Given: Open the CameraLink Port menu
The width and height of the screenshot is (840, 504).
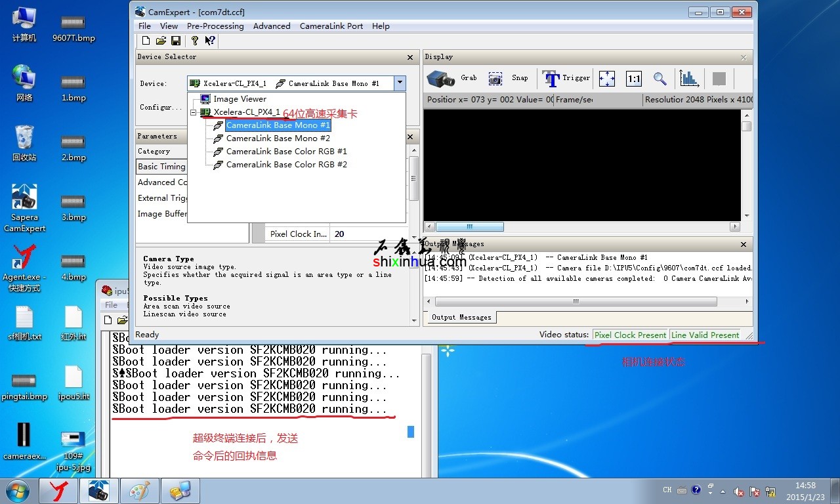Looking at the screenshot, I should pyautogui.click(x=331, y=26).
